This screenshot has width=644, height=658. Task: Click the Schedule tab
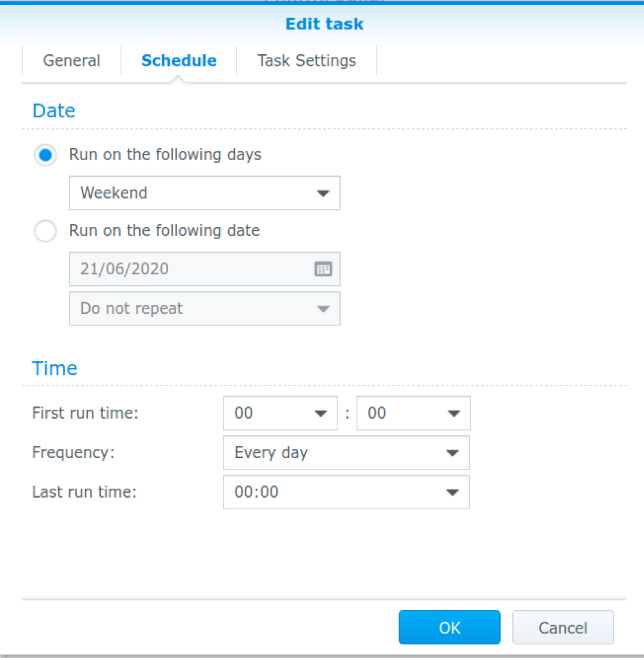(179, 60)
